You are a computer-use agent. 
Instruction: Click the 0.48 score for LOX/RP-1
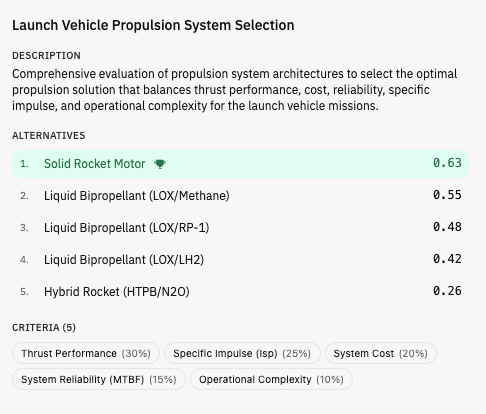coord(447,227)
